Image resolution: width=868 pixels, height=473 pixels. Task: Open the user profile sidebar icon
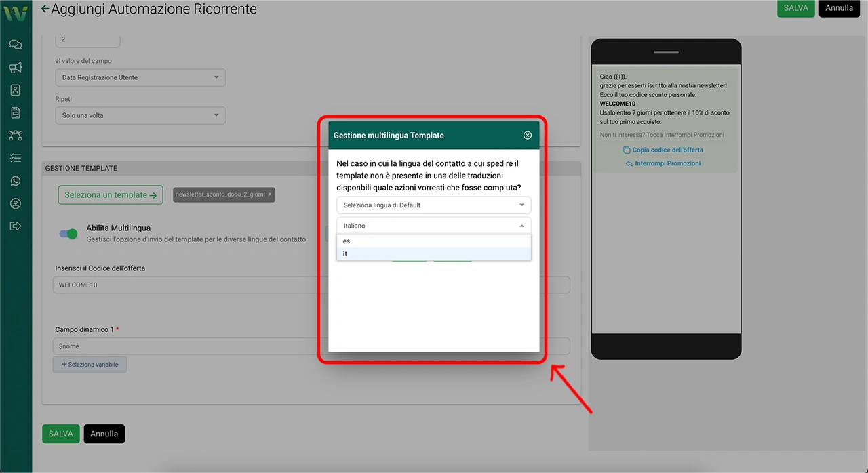(x=16, y=203)
